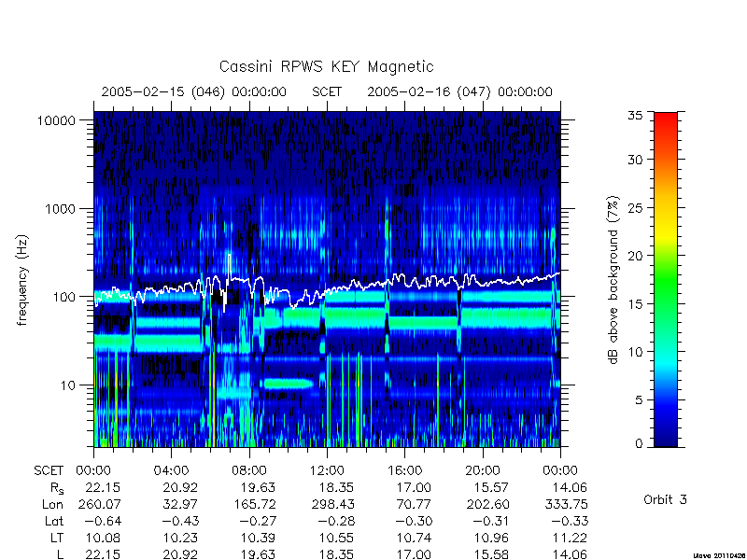747x560 pixels.
Task: Click the LT row label
Action: click(57, 539)
